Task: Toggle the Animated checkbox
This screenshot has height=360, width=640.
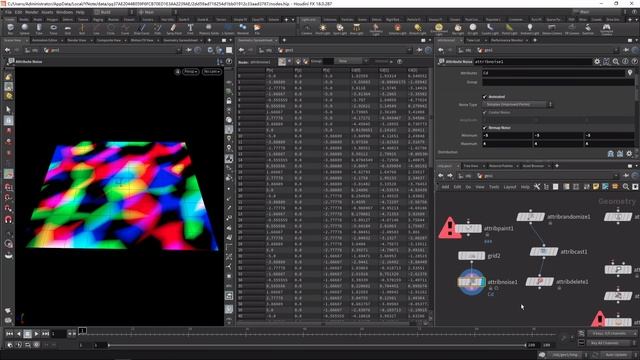Action: tap(485, 97)
